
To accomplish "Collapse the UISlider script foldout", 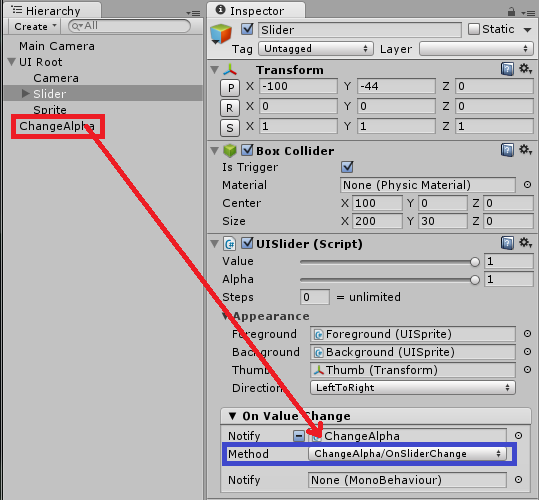I will [x=215, y=244].
